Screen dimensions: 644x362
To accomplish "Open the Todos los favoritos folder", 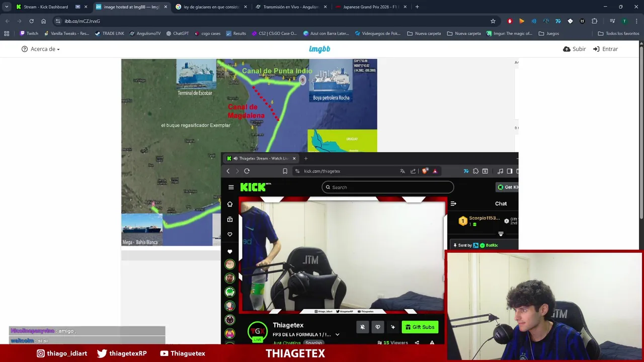I will [618, 34].
